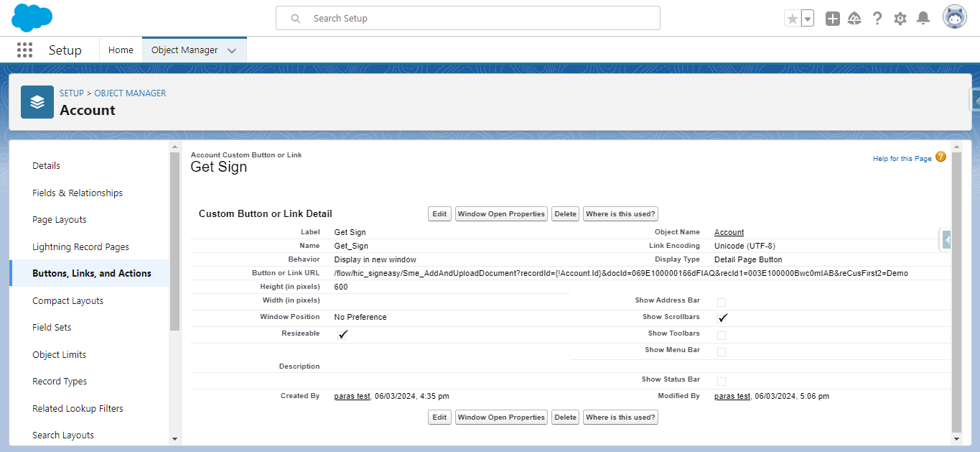Screen dimensions: 980x452
Task: Open Related Lookup Filters in the sidebar
Action: coord(78,408)
